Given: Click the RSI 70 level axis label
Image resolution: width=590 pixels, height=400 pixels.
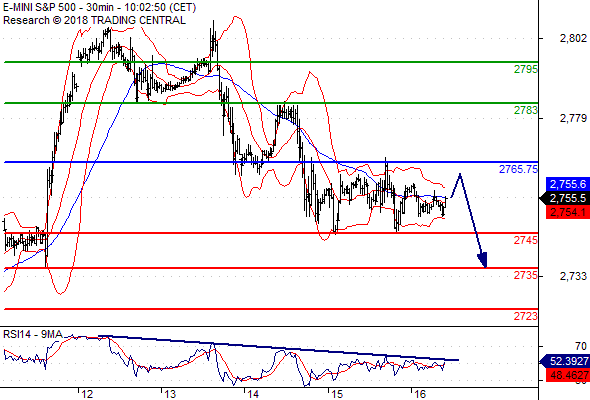Looking at the screenshot, I should [x=581, y=346].
